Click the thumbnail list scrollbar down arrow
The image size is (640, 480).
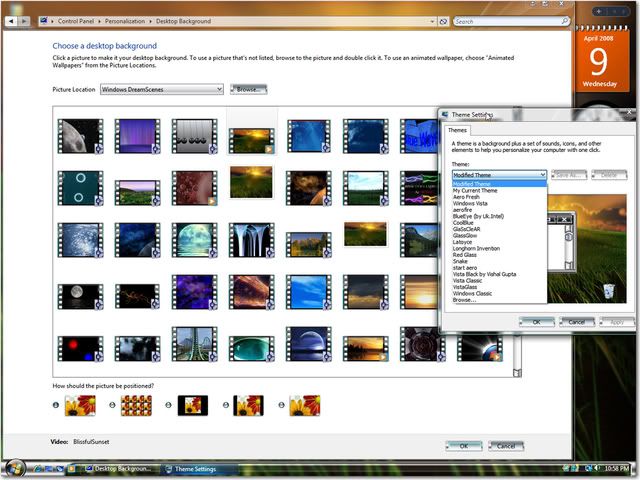[x=517, y=373]
